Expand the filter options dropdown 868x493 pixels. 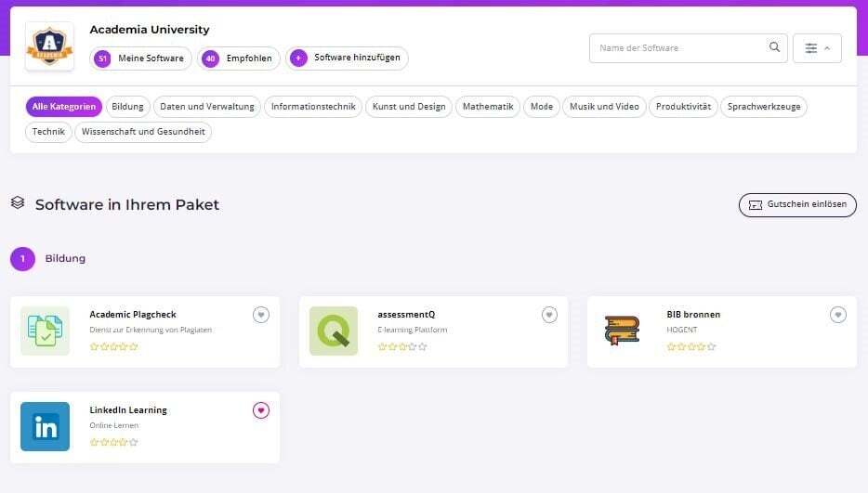pos(817,48)
